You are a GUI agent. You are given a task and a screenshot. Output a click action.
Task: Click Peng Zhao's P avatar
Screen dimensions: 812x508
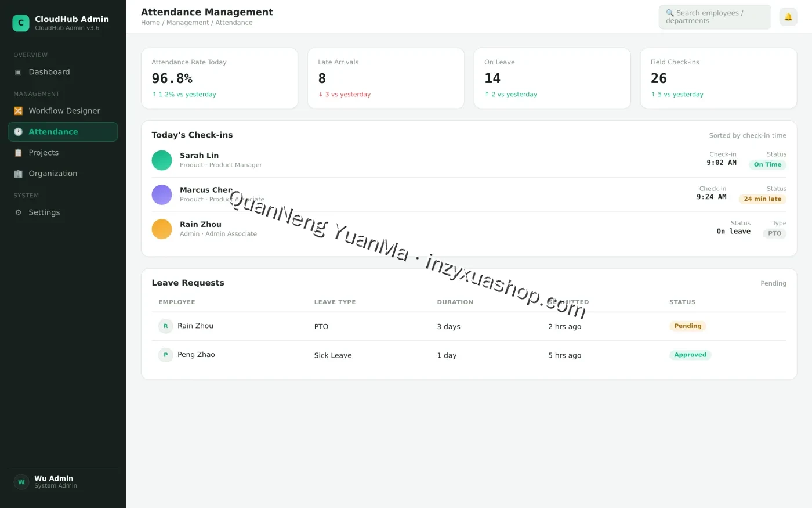[x=165, y=355]
